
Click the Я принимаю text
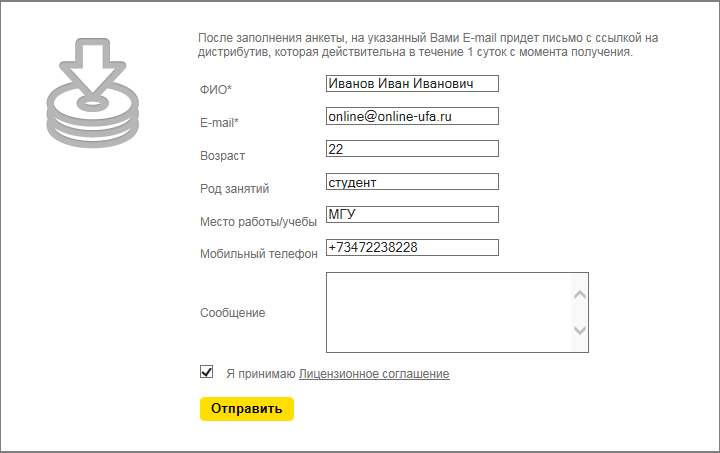click(261, 374)
